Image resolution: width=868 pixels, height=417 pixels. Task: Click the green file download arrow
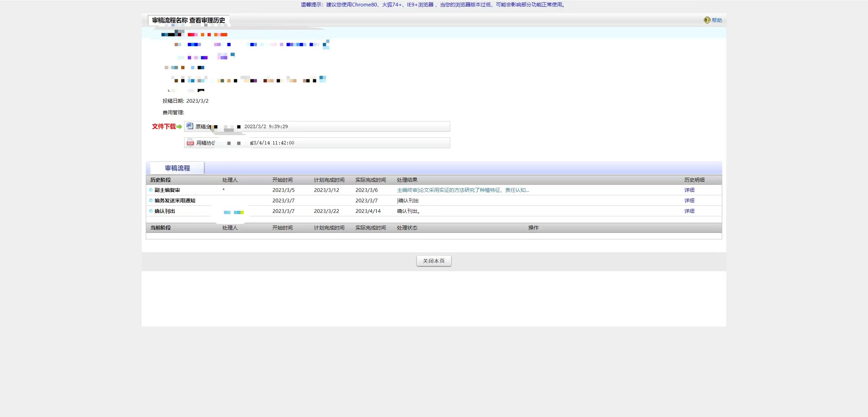click(179, 127)
